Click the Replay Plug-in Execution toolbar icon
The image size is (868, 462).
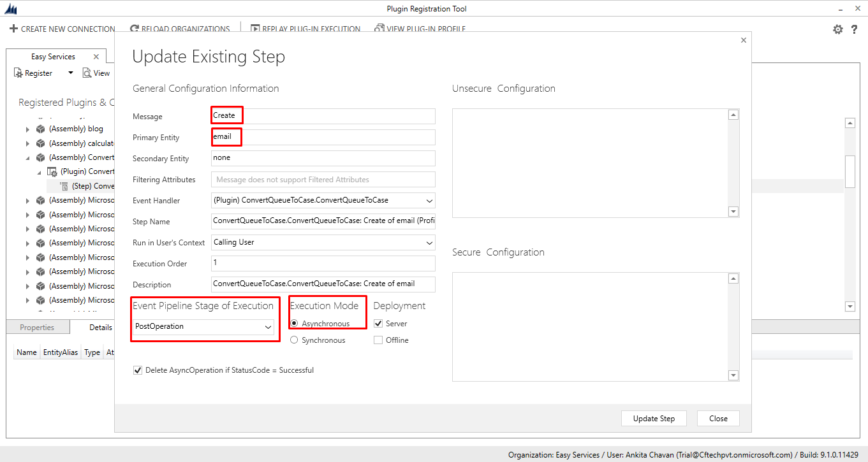tap(255, 29)
